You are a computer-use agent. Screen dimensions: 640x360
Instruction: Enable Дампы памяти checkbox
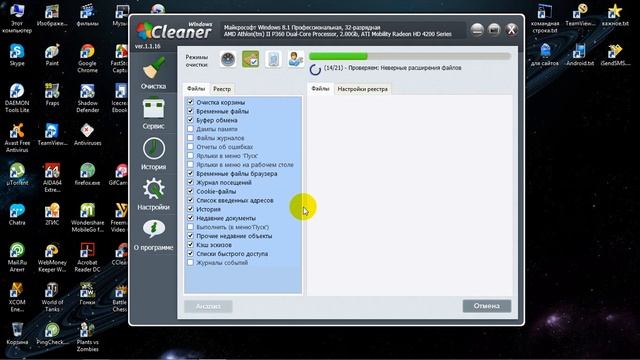click(x=191, y=129)
